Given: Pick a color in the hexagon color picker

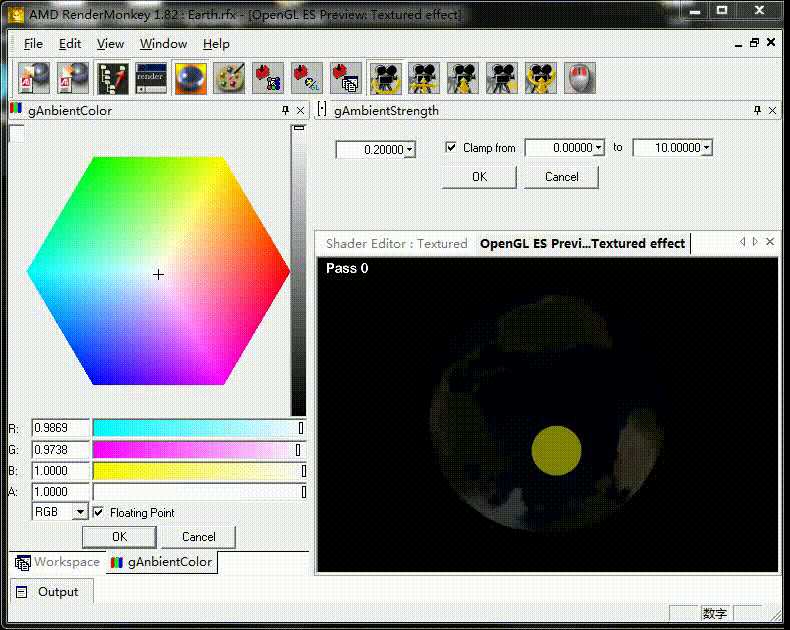Looking at the screenshot, I should [158, 271].
